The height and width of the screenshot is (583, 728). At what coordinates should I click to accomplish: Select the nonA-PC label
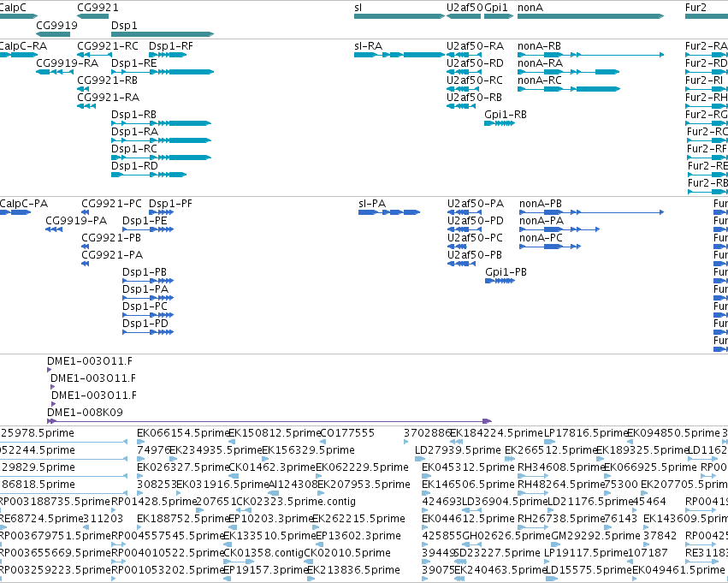click(x=541, y=238)
